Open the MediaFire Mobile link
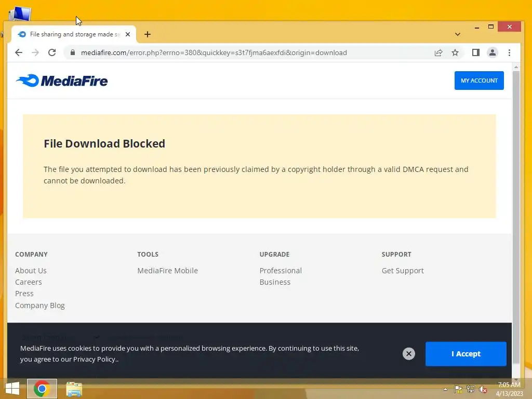 [x=168, y=271]
